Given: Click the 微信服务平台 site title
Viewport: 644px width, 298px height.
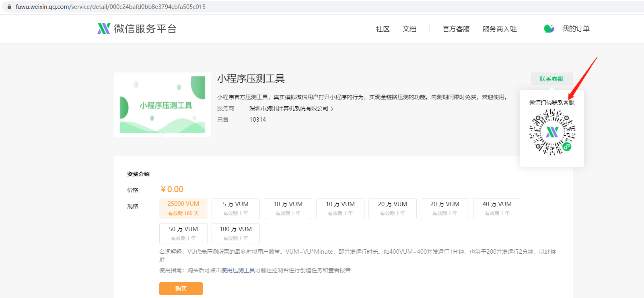Looking at the screenshot, I should point(145,29).
